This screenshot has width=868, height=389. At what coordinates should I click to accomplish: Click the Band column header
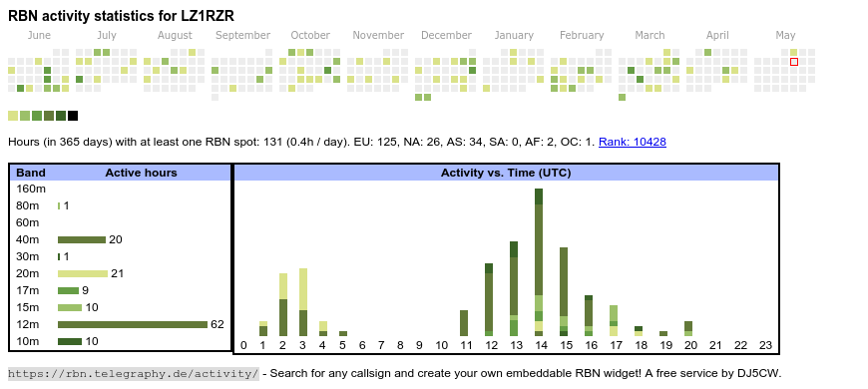(x=31, y=173)
